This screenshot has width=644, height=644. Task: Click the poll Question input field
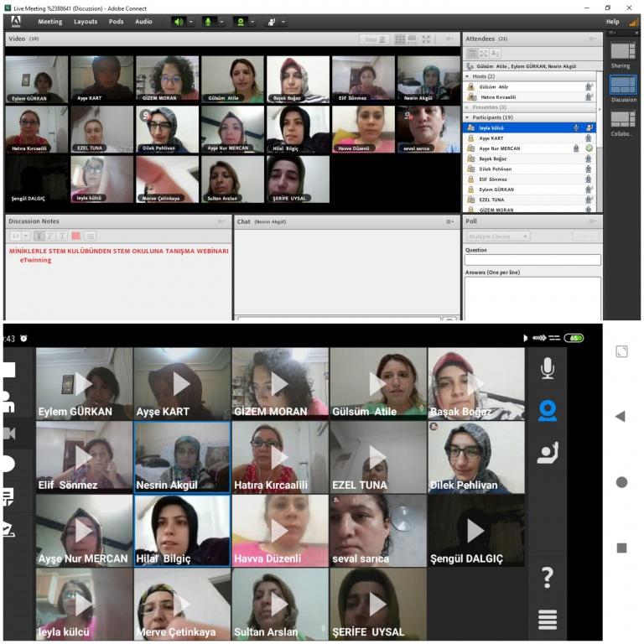coord(532,260)
